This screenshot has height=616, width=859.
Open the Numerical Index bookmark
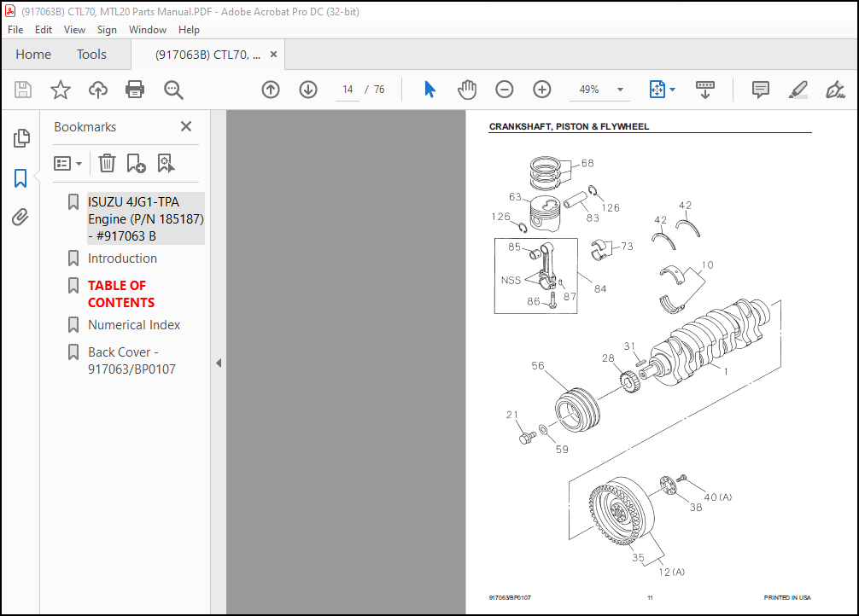pyautogui.click(x=134, y=325)
